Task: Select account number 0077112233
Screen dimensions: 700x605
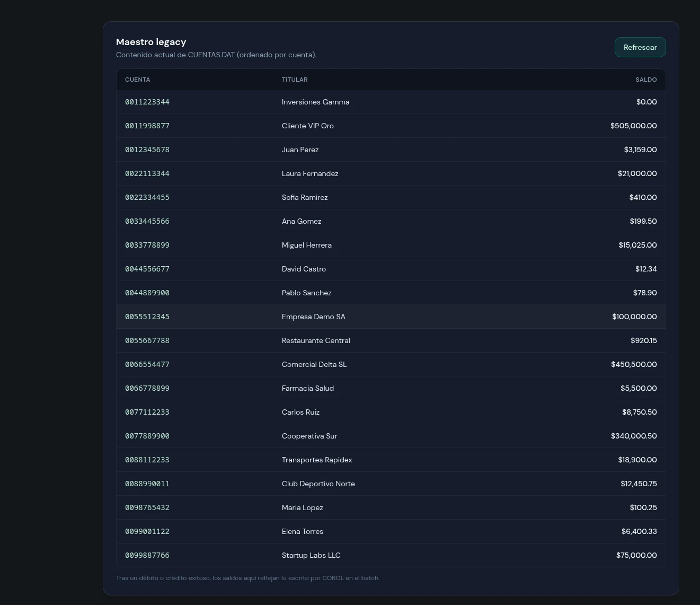Action: (147, 412)
